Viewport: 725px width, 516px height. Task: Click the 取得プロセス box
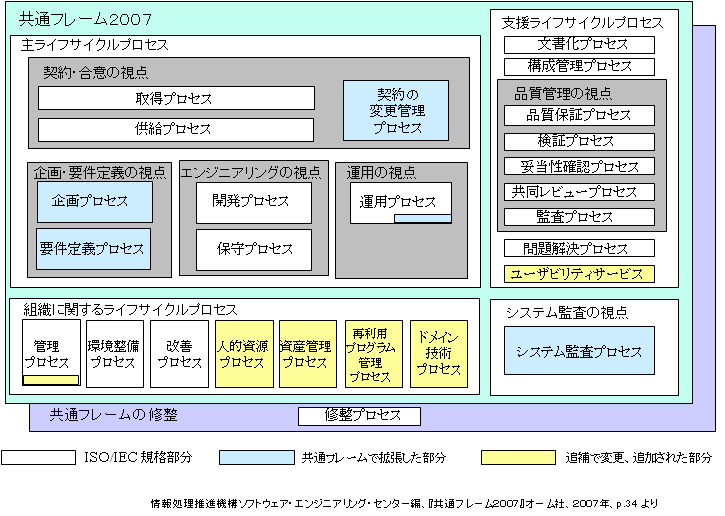176,98
